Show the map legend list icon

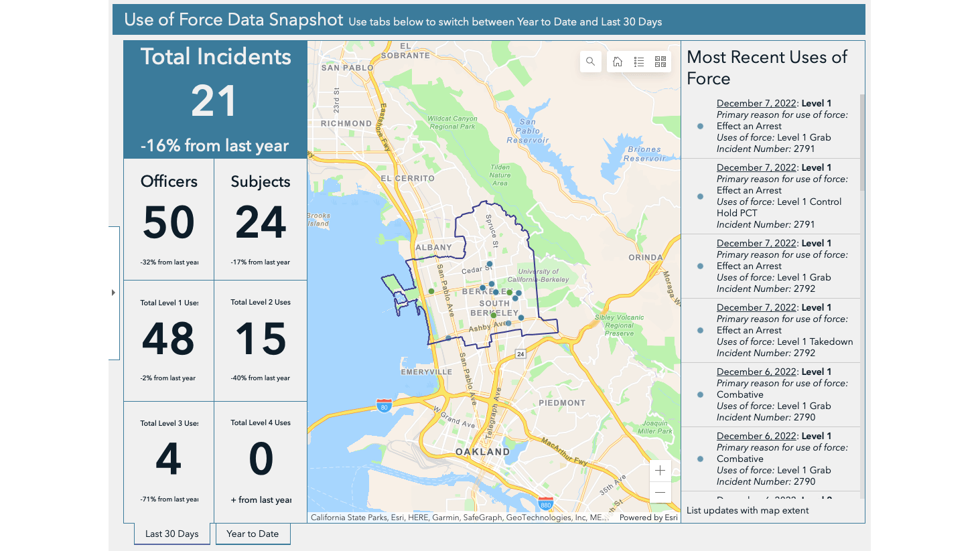click(639, 62)
